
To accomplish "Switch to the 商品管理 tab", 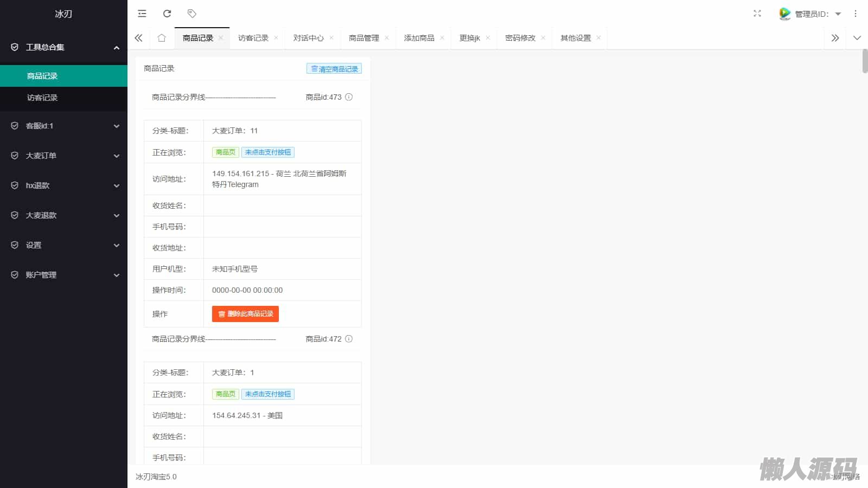I will click(363, 38).
